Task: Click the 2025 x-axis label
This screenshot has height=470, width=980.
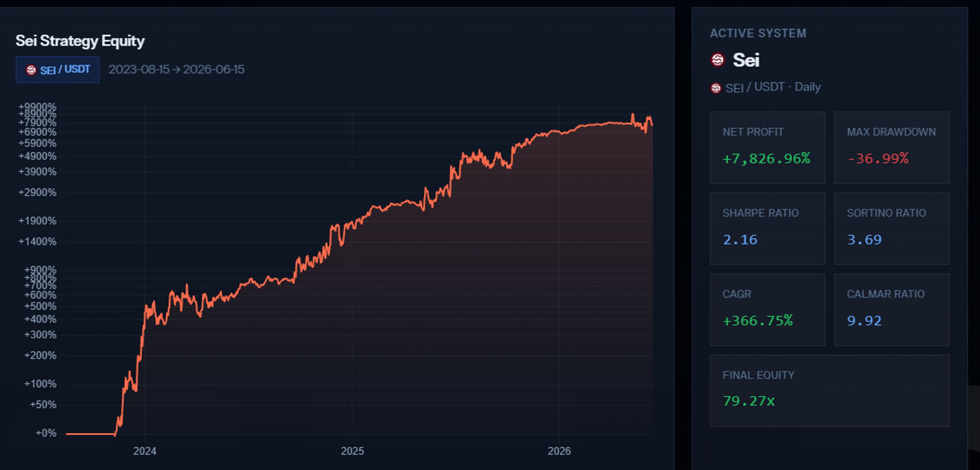Action: point(352,451)
